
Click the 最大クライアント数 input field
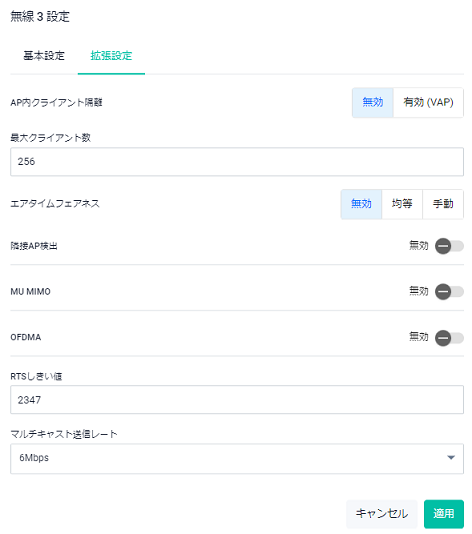pyautogui.click(x=237, y=161)
